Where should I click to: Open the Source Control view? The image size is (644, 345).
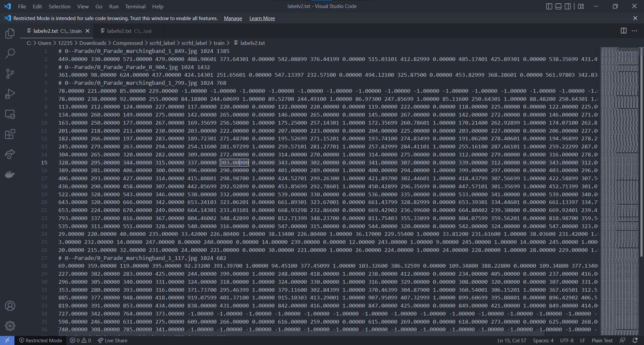(10, 74)
